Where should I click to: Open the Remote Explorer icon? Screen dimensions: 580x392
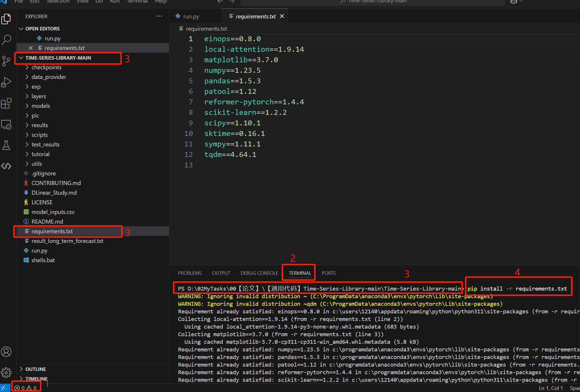(6, 125)
